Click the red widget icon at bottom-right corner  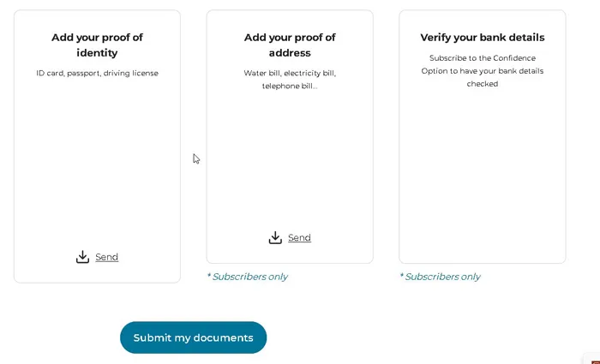pyautogui.click(x=596, y=360)
